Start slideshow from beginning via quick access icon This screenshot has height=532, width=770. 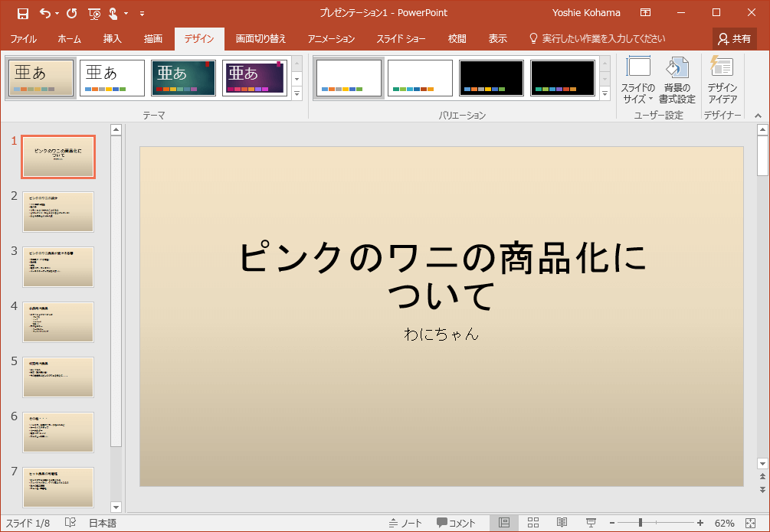click(x=94, y=13)
